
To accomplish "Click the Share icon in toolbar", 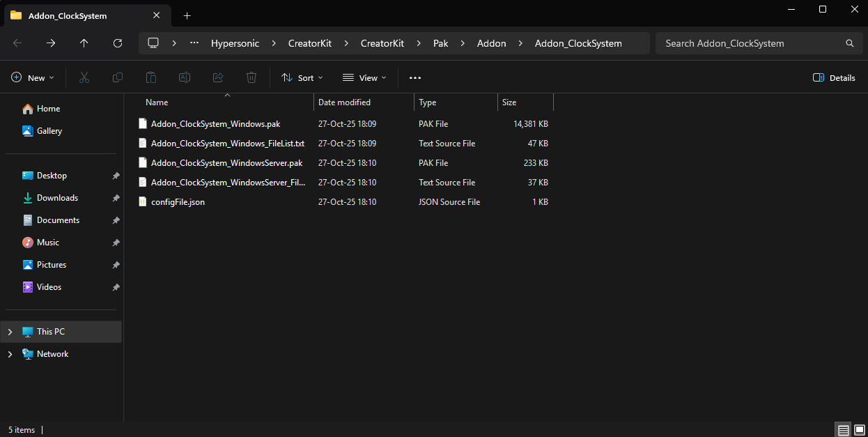I will [x=218, y=78].
